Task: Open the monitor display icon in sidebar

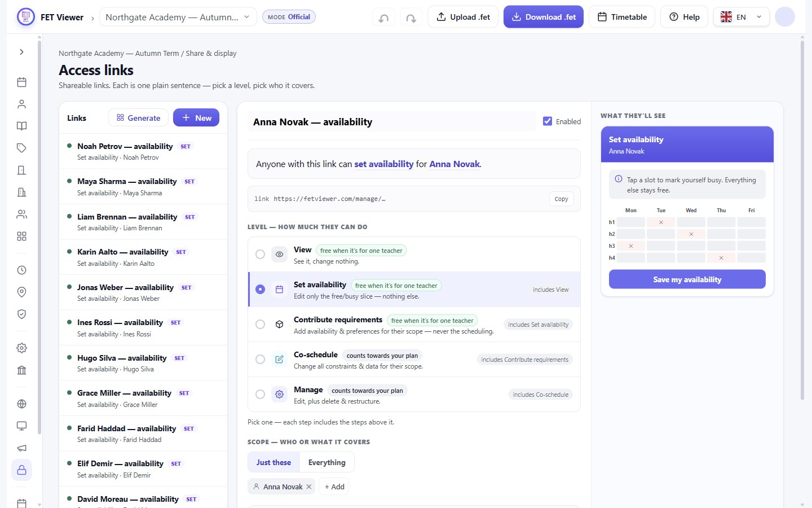Action: click(22, 426)
